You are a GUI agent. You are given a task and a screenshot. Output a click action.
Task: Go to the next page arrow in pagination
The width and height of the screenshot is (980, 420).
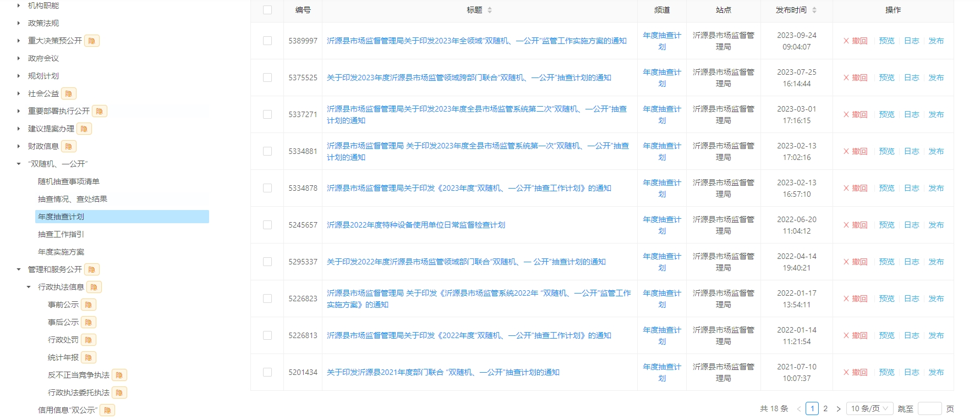(x=838, y=409)
